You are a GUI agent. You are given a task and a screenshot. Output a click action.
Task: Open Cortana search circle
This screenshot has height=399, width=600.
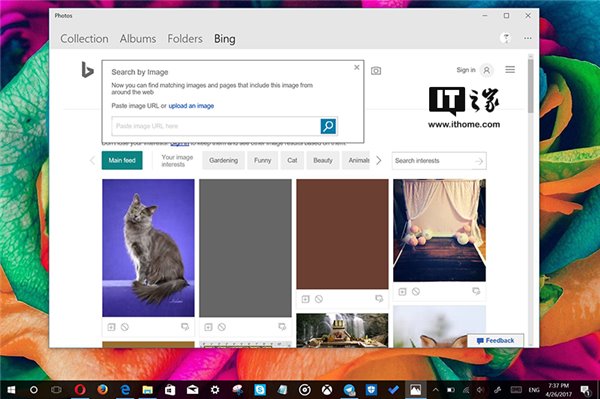pyautogui.click(x=34, y=390)
